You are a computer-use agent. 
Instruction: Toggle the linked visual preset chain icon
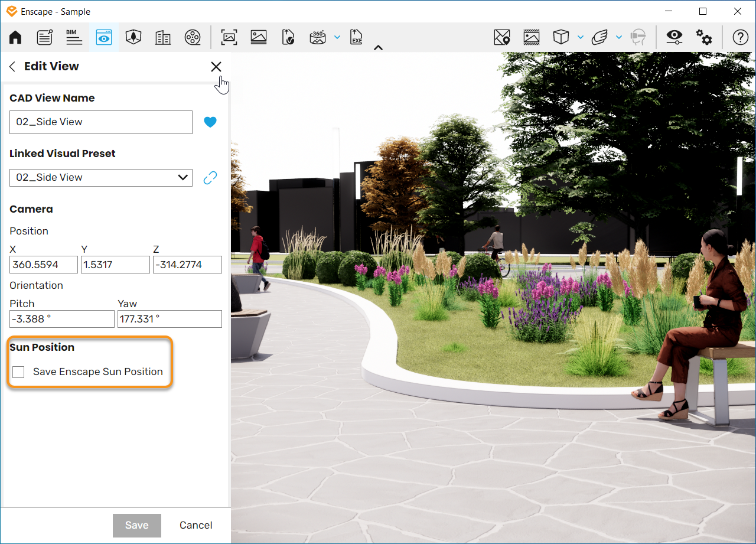210,177
